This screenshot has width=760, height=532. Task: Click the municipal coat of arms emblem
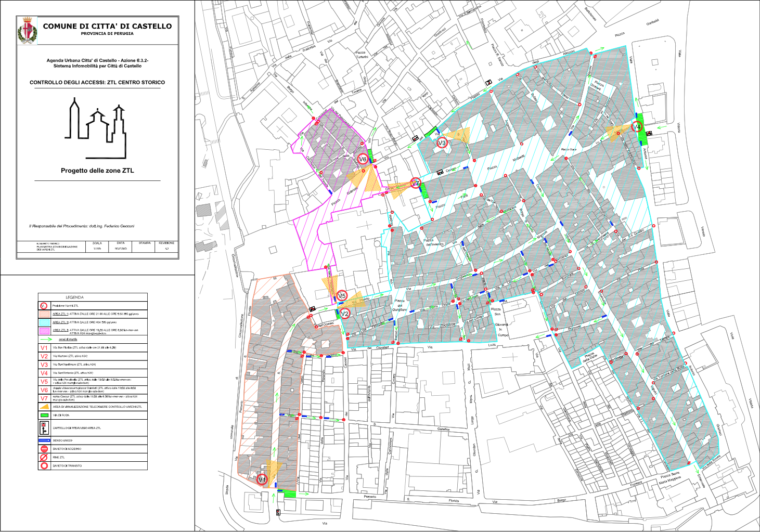click(27, 30)
